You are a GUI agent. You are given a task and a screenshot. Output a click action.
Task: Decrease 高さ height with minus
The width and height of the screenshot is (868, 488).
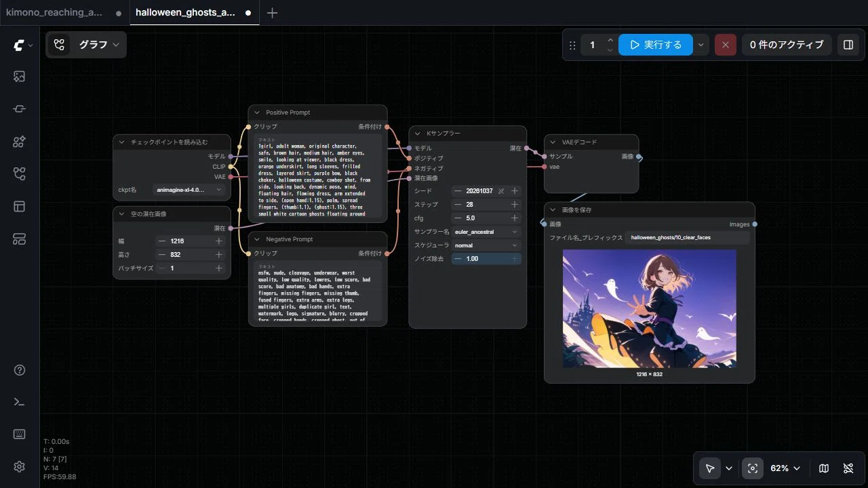161,254
